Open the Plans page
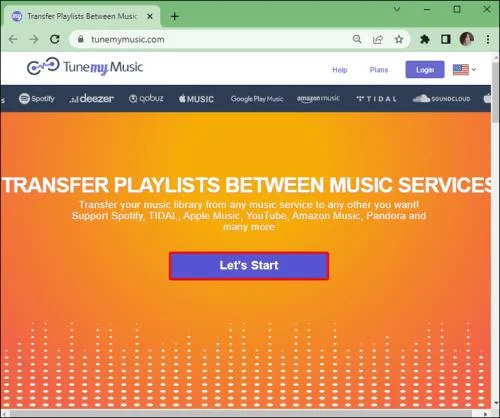 pos(379,70)
